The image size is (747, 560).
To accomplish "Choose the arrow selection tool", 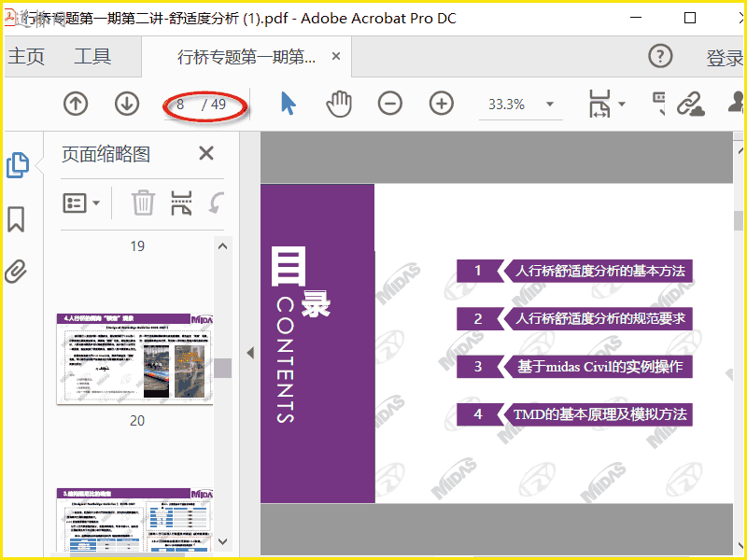I will click(289, 104).
